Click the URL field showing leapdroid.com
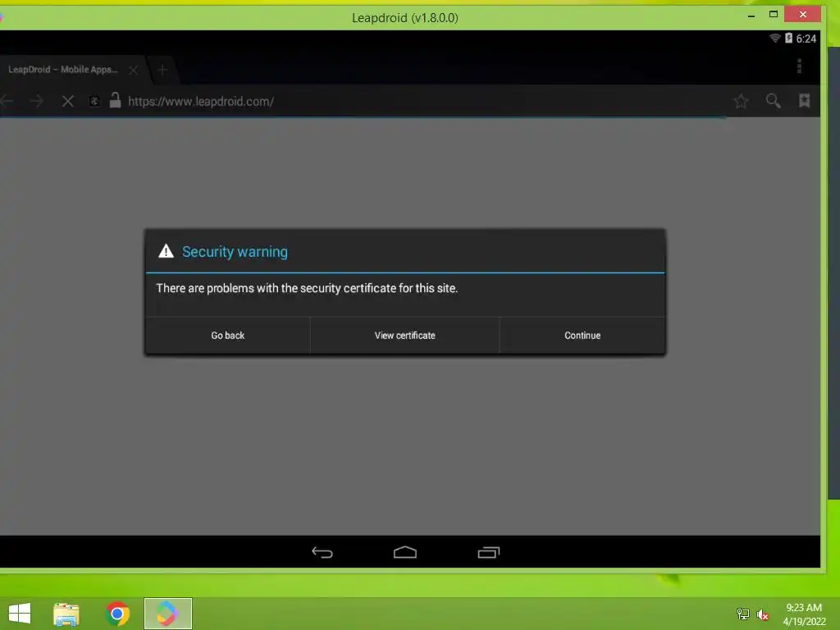Viewport: 840px width, 630px height. click(x=201, y=101)
